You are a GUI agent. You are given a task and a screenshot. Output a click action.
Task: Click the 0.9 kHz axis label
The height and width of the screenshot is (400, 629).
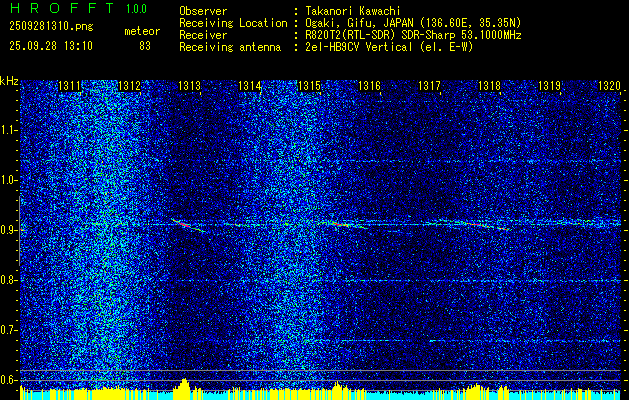pyautogui.click(x=9, y=230)
